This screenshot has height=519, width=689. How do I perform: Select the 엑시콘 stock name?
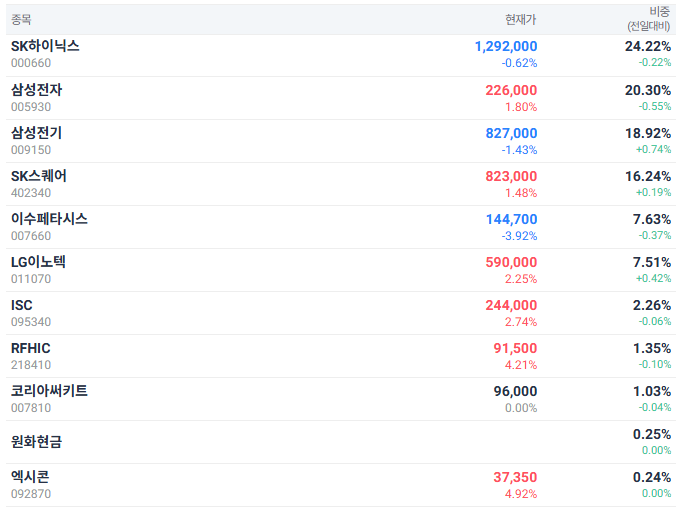coord(30,477)
